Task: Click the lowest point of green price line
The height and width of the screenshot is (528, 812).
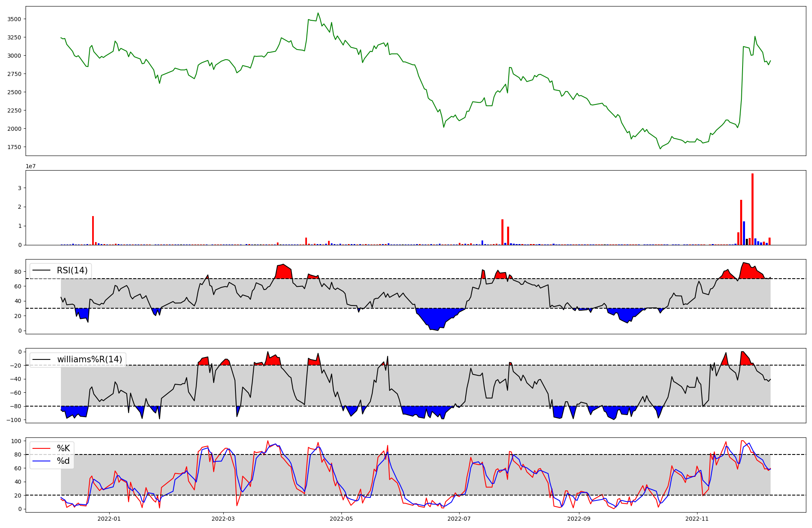Action: coord(660,149)
